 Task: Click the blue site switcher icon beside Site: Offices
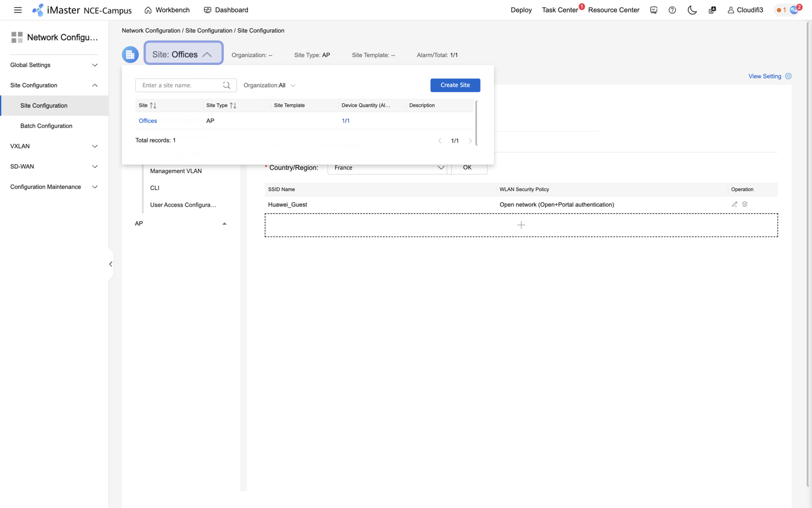(130, 54)
